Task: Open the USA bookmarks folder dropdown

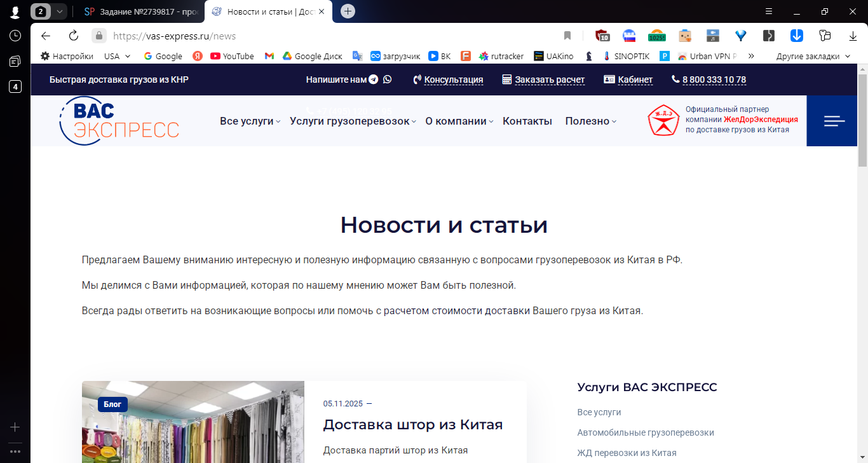Action: coord(118,56)
